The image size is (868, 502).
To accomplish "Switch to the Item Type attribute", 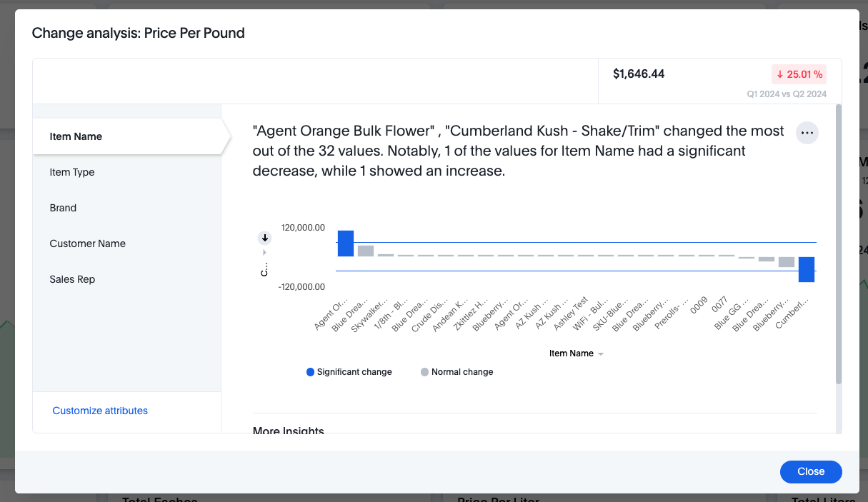I will tap(72, 172).
